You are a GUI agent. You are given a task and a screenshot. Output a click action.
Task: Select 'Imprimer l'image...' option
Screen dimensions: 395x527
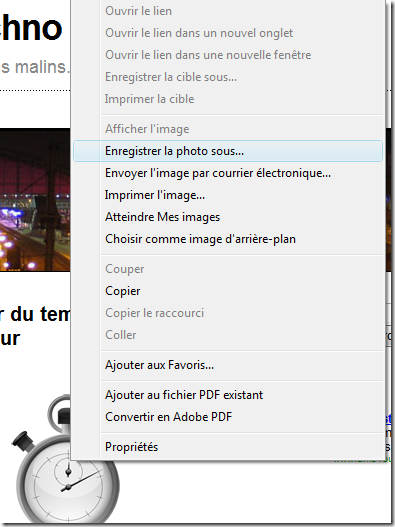pos(228,195)
